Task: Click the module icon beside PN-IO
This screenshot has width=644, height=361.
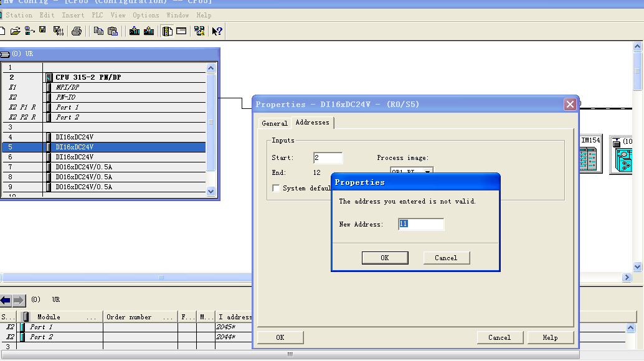Action: 49,97
